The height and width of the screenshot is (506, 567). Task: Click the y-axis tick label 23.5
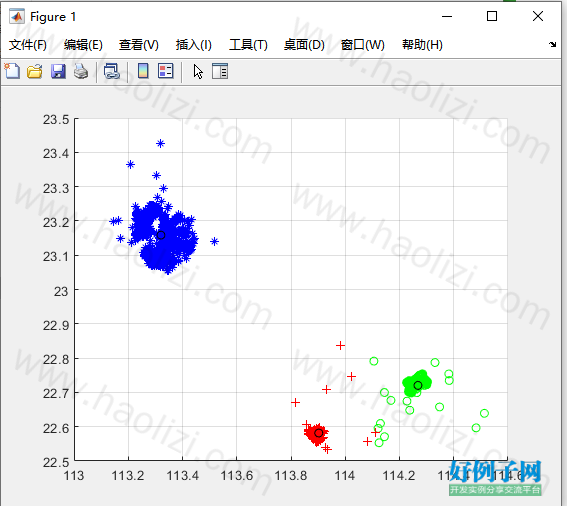(56, 120)
